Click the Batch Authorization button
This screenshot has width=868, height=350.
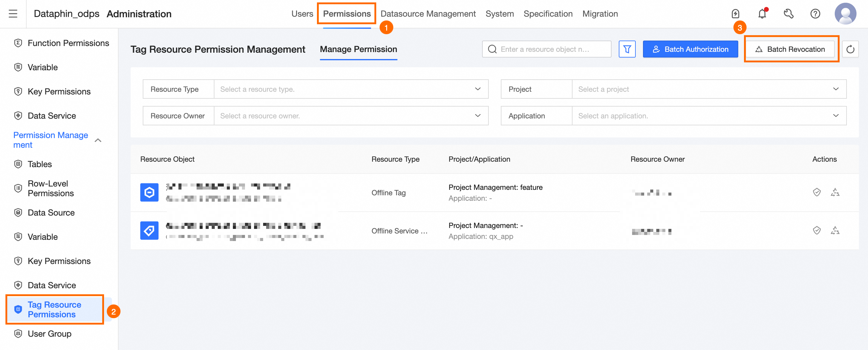[x=690, y=49]
